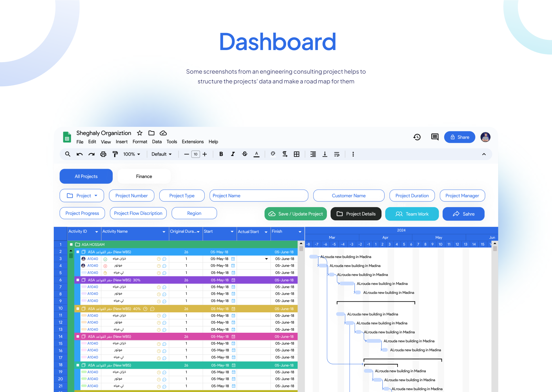Open the version history icon

tap(417, 137)
